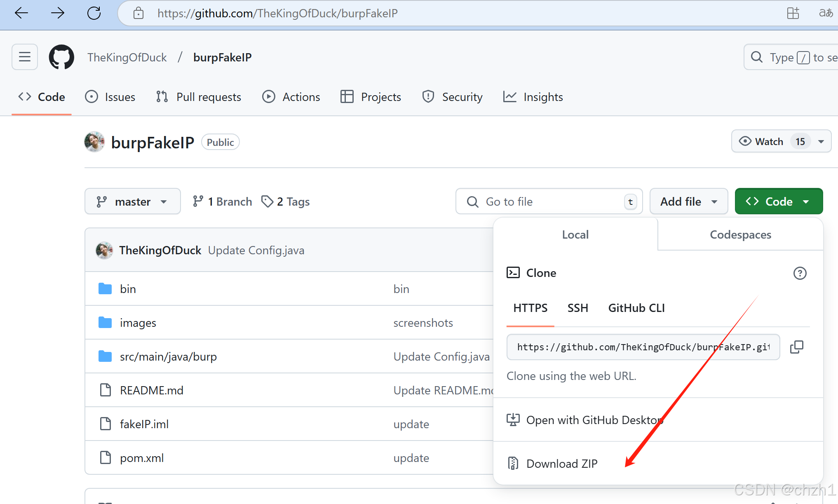Open the GitHub hamburger navigation menu
Image resolution: width=838 pixels, height=504 pixels.
point(25,57)
